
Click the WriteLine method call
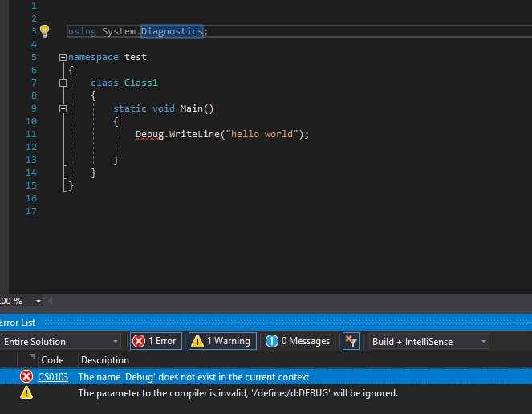point(194,134)
